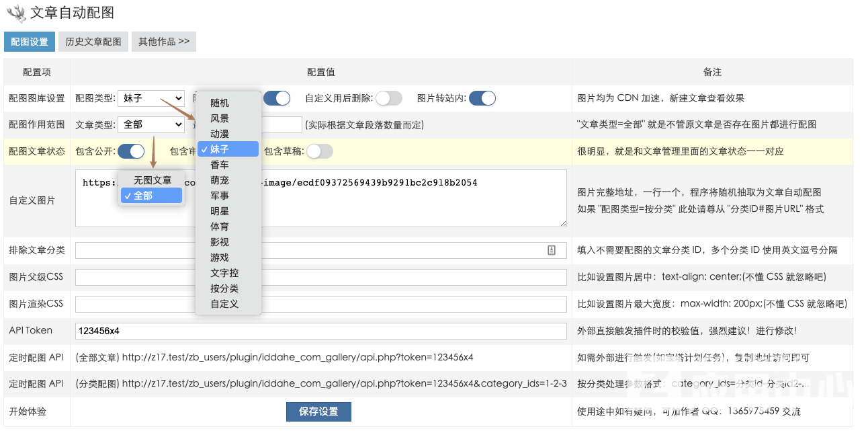Open the 其他作品 >> tab
This screenshot has width=868, height=433.
pos(163,42)
